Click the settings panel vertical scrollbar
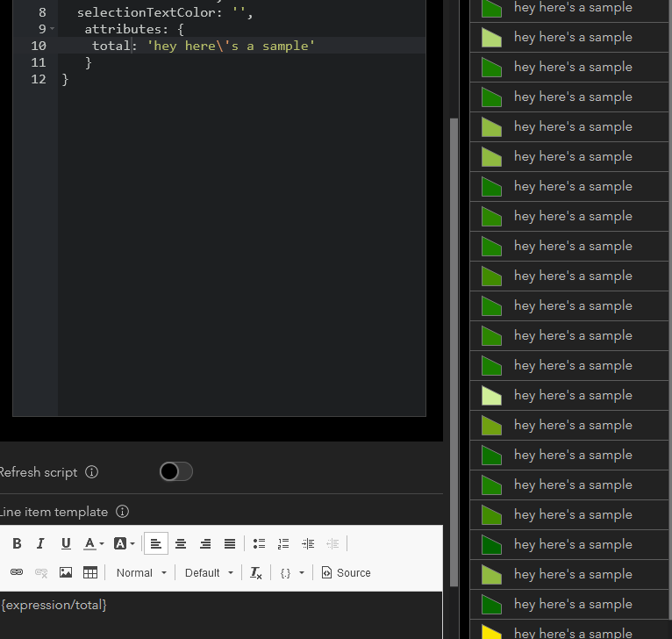672x639 pixels. coord(454,352)
